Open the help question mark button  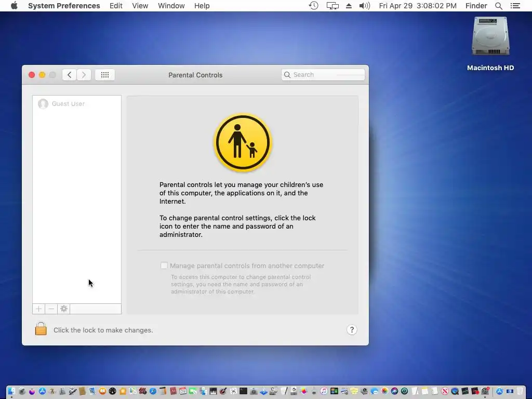pyautogui.click(x=352, y=330)
